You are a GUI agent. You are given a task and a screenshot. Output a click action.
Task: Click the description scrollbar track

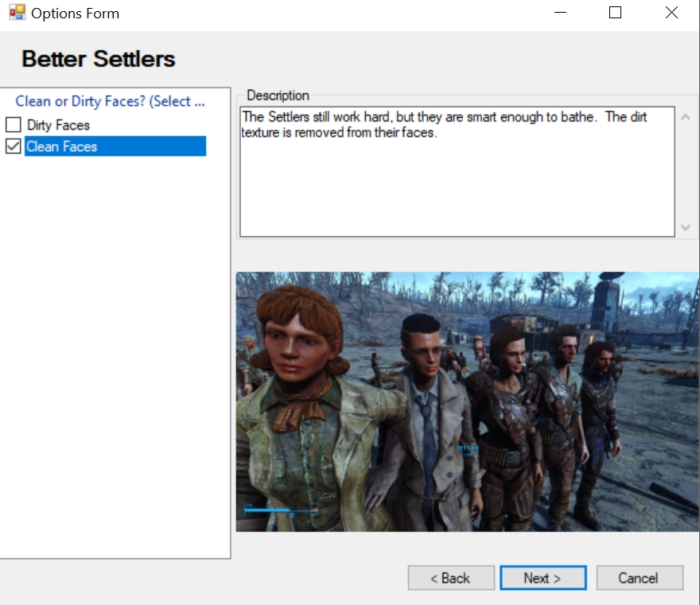[686, 172]
